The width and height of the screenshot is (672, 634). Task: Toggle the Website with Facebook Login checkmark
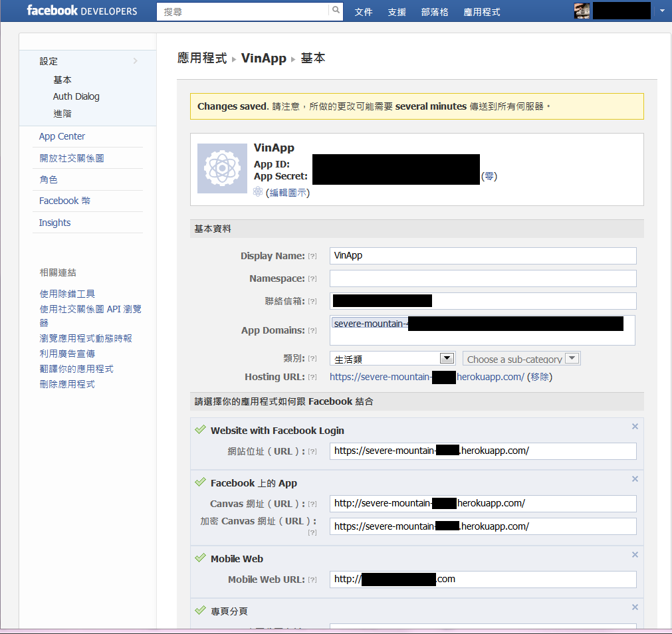coord(200,430)
